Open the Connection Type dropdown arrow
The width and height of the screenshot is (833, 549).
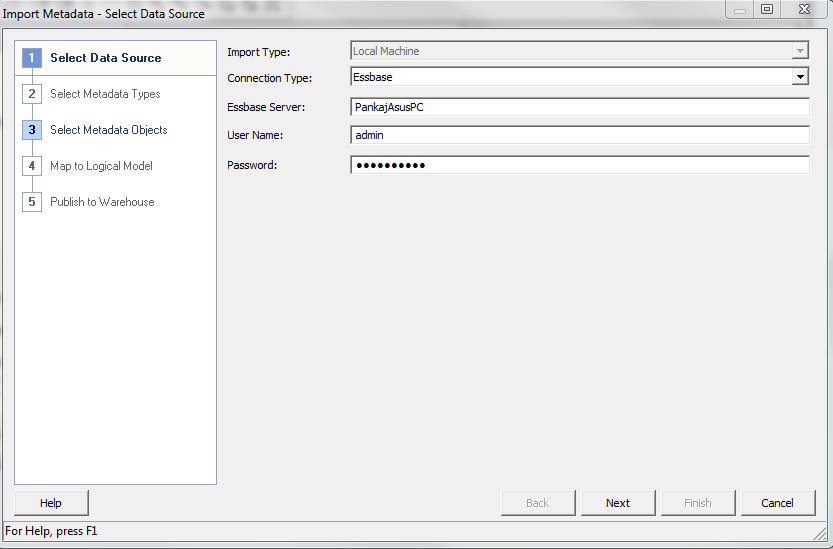pos(800,77)
